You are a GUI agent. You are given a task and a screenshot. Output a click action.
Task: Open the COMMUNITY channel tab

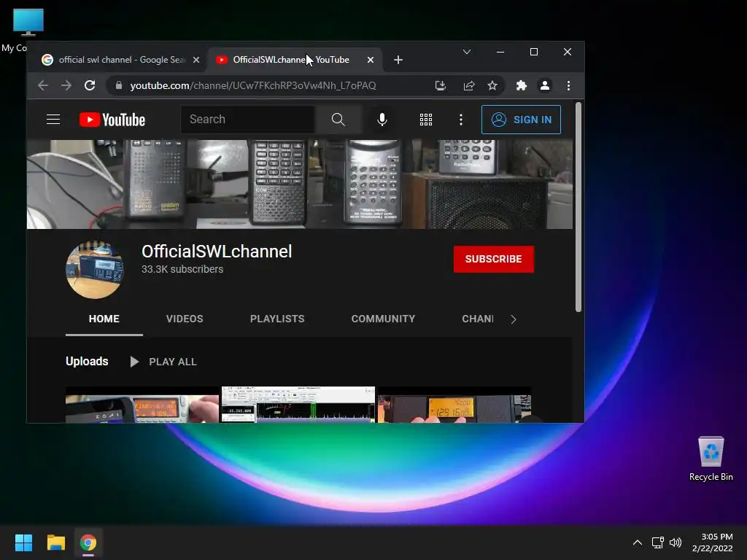tap(383, 319)
